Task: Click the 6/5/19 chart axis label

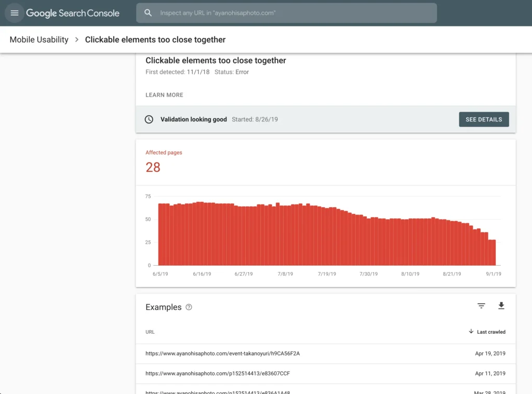Action: coord(160,274)
